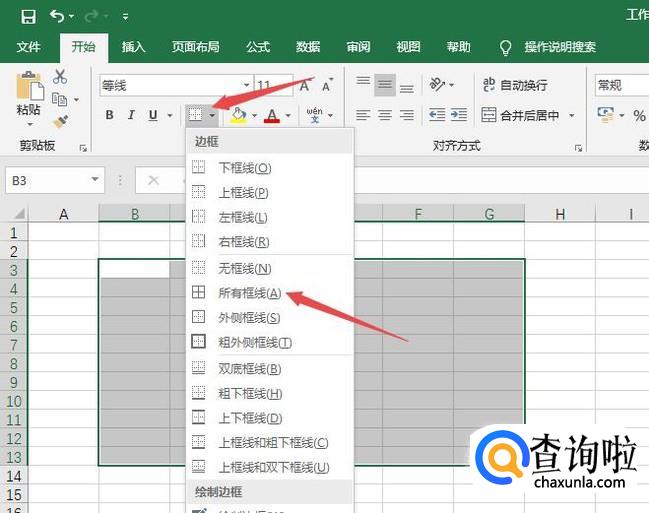Choose 右框线(R) right border

coord(270,242)
